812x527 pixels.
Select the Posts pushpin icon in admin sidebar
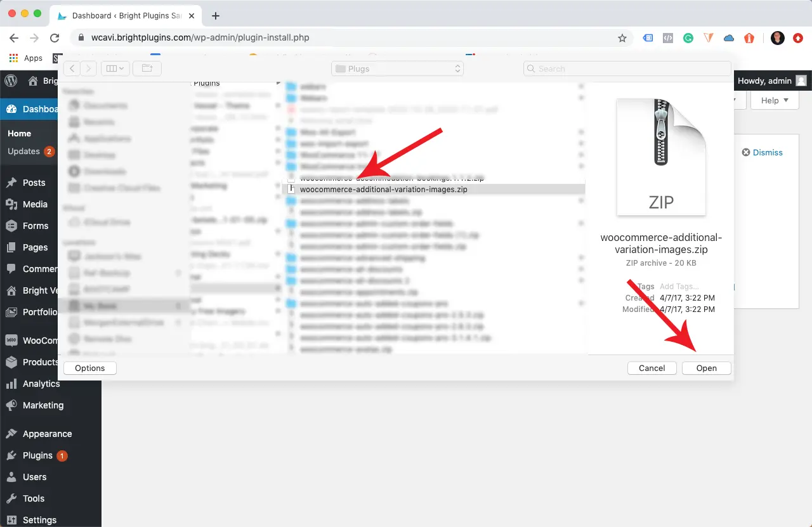click(x=11, y=183)
